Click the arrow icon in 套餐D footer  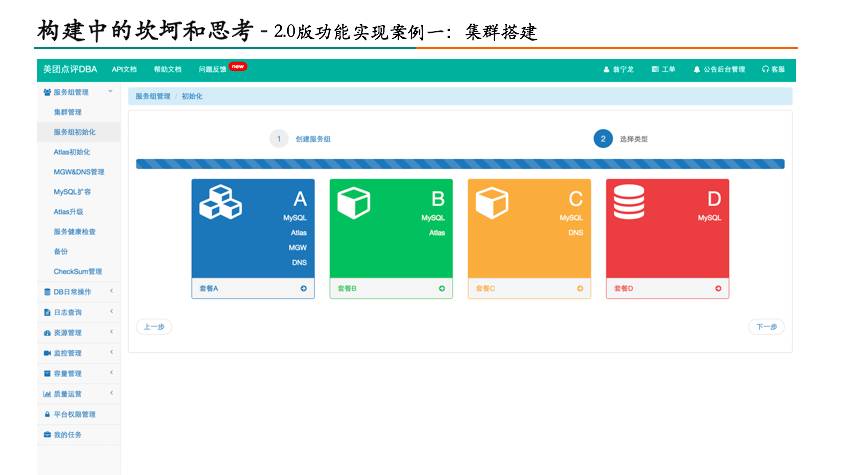click(718, 288)
